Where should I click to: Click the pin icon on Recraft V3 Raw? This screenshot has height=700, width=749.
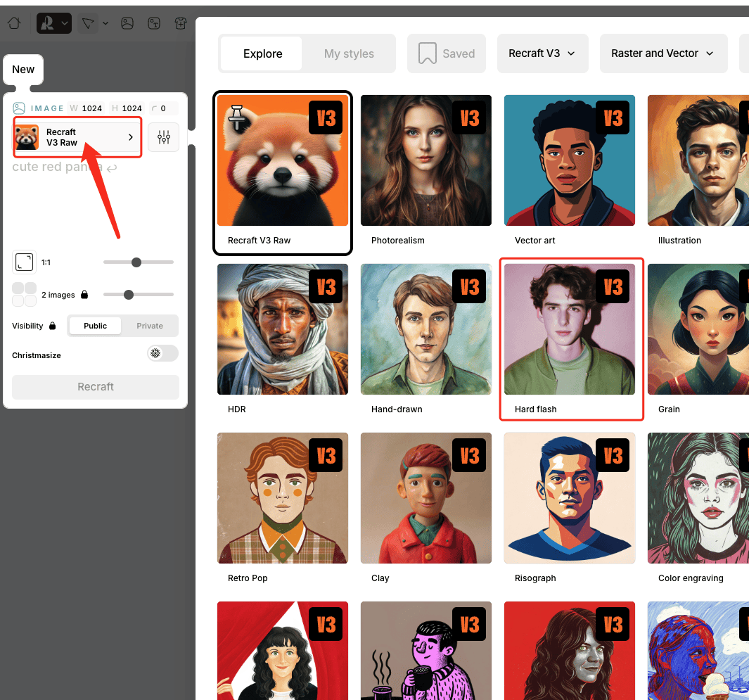(236, 117)
